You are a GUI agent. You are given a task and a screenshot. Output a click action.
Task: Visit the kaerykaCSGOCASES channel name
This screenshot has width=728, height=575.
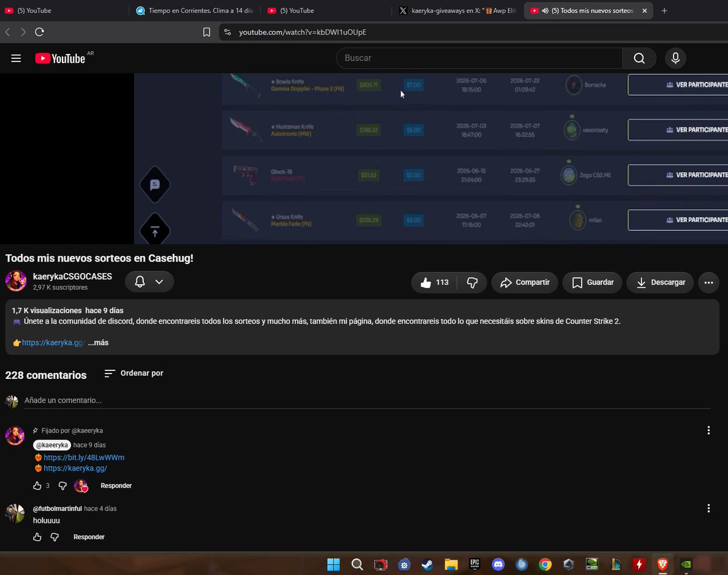tap(72, 276)
